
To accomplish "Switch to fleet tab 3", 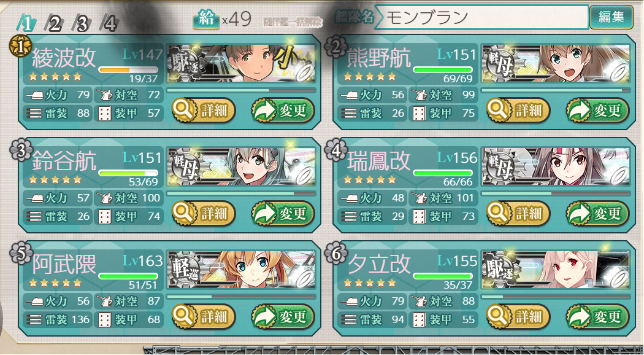I will coord(82,24).
